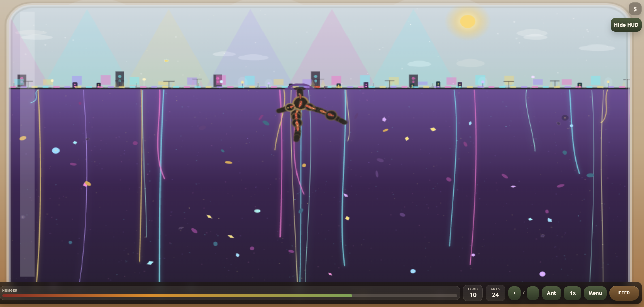Image resolution: width=644 pixels, height=307 pixels.
Task: Click the Hunger progress bar
Action: click(230, 296)
